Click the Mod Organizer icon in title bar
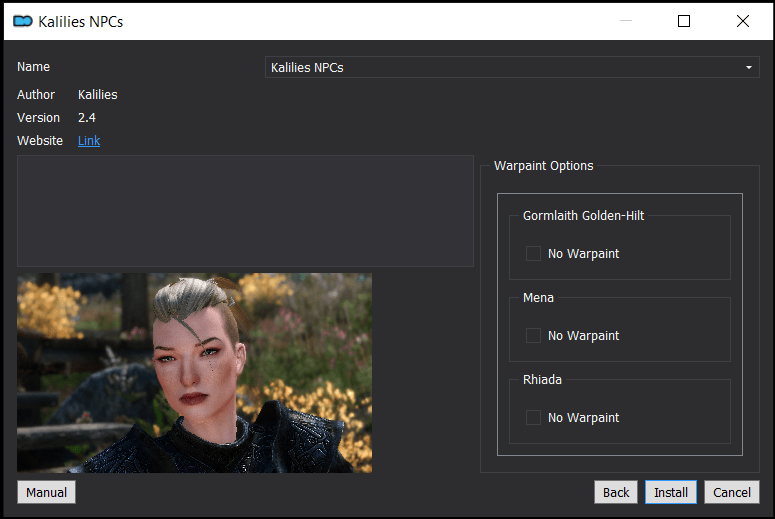The width and height of the screenshot is (775, 519). tap(23, 21)
